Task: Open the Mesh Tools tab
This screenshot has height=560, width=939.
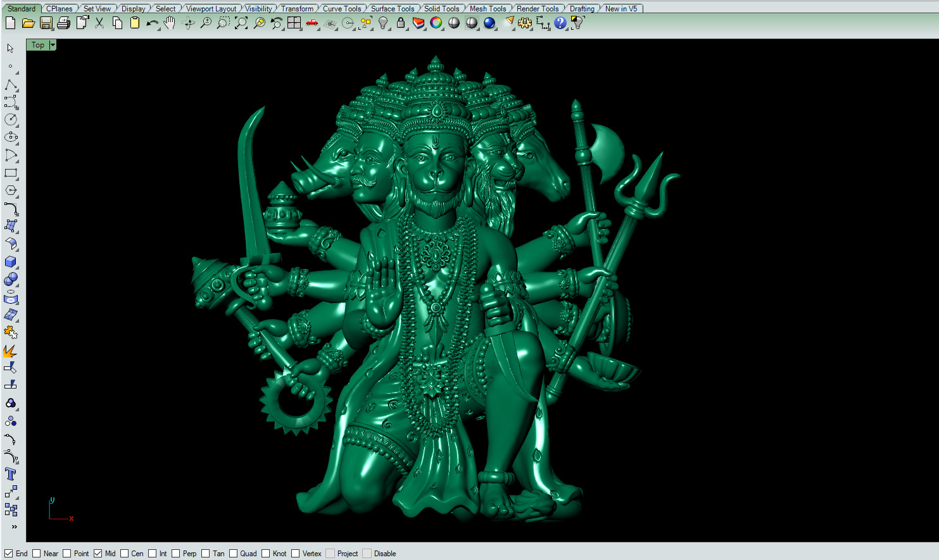Action: click(488, 8)
